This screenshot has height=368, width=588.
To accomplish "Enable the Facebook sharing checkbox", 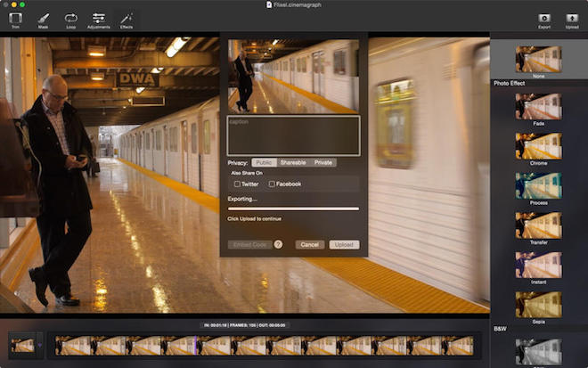I will click(272, 184).
